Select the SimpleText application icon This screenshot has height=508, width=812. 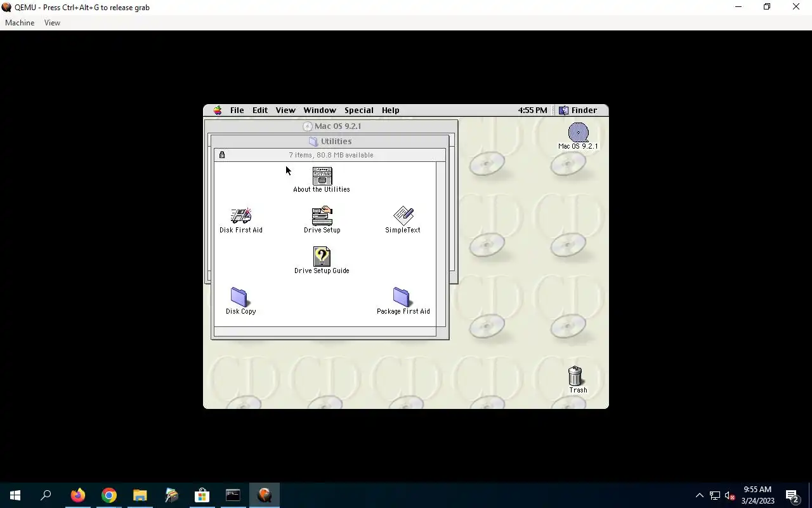click(403, 216)
